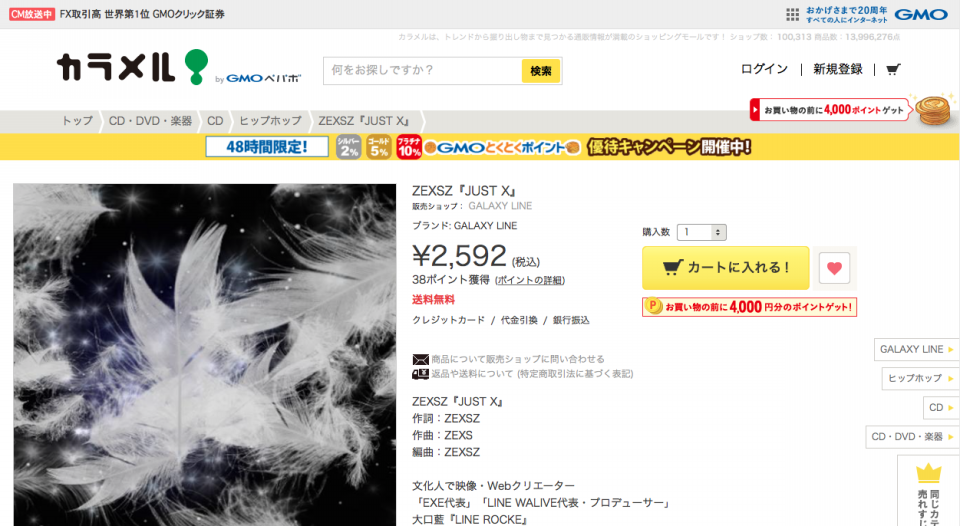Click the Calamel logo
Screen dimensions: 960x526
click(x=132, y=67)
